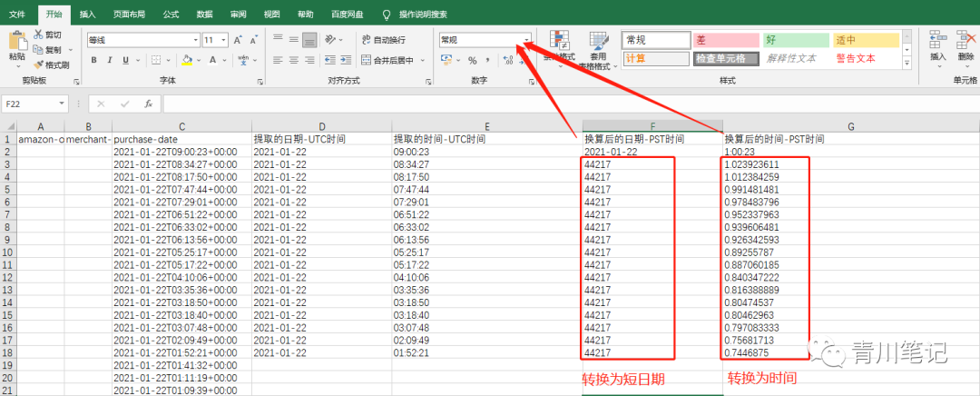
Task: Apply the yellow fill color bucket
Action: [x=187, y=60]
